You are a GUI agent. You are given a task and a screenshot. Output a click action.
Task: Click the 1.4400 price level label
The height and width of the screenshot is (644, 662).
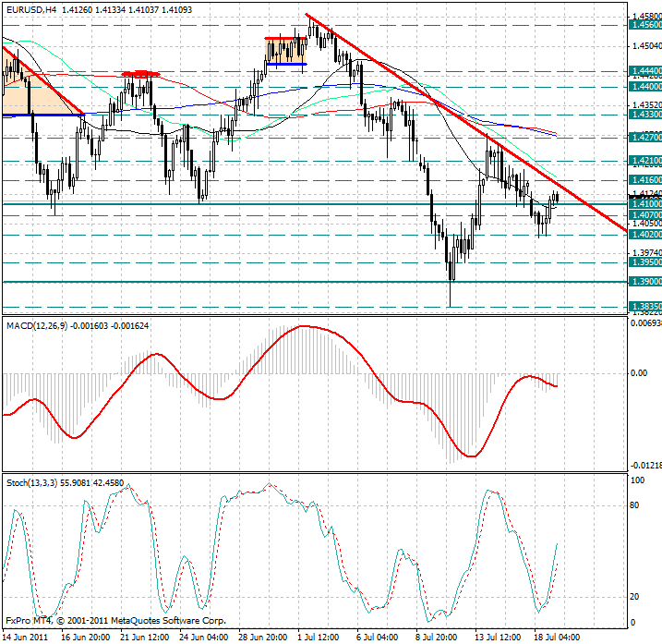pyautogui.click(x=645, y=87)
